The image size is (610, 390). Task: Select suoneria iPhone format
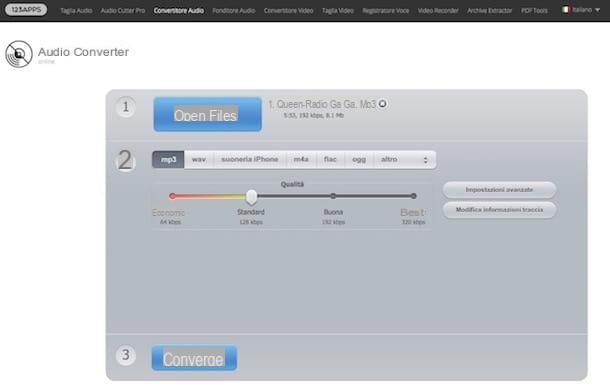250,160
